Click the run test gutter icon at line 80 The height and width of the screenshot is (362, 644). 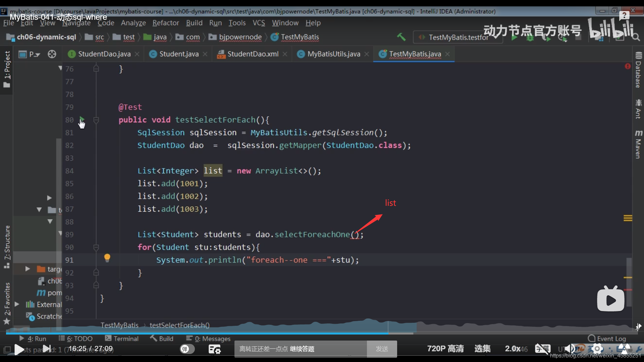(82, 120)
